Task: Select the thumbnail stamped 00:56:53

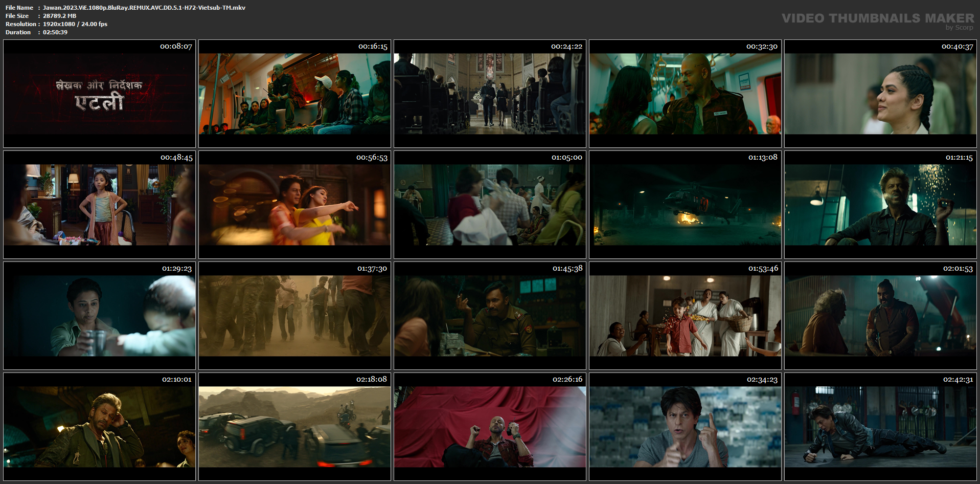Action: click(x=294, y=205)
